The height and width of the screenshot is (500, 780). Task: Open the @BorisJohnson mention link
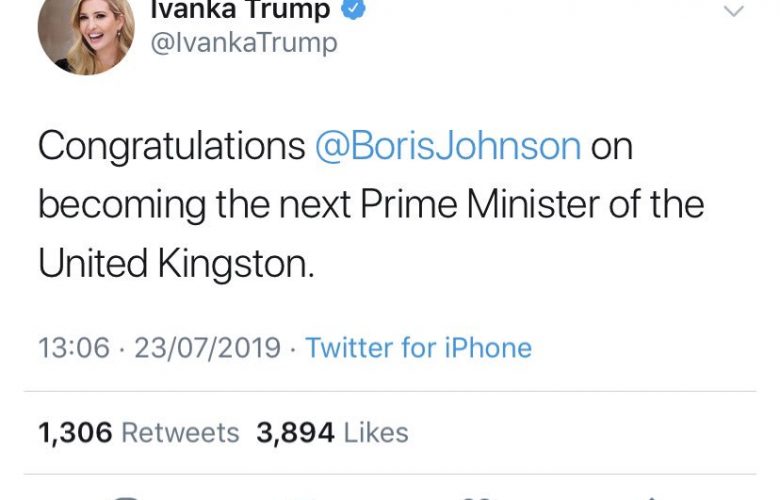click(x=448, y=146)
